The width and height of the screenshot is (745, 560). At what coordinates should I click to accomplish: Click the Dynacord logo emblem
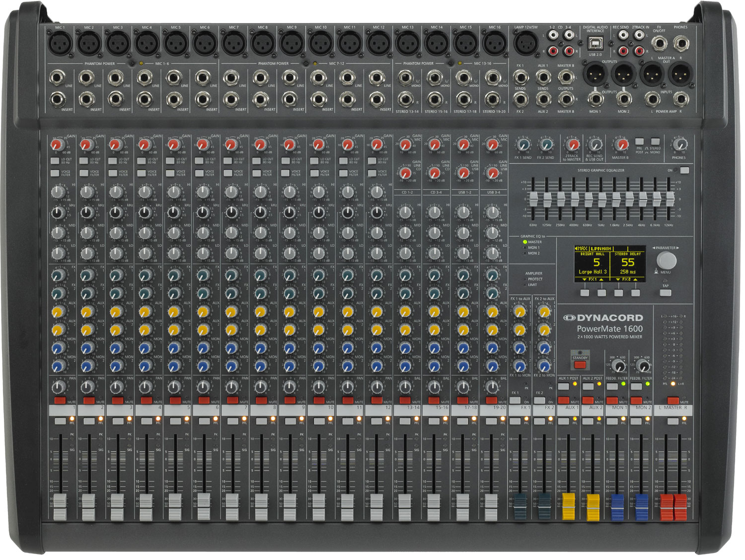coord(569,318)
